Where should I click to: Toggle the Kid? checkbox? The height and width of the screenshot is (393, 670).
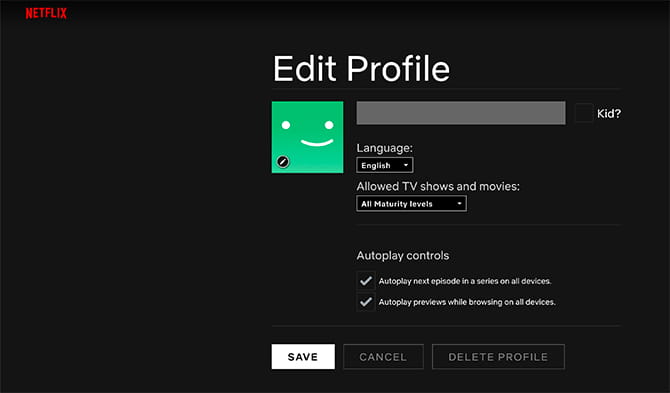click(583, 113)
